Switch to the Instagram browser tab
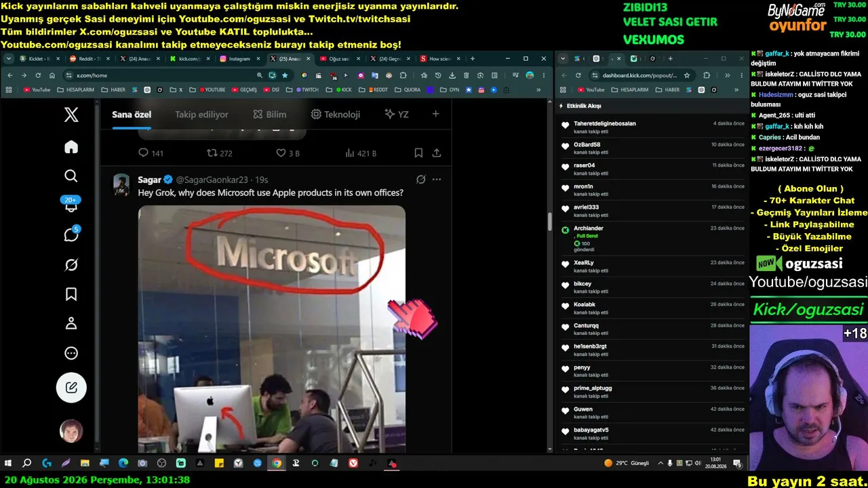 pyautogui.click(x=239, y=59)
